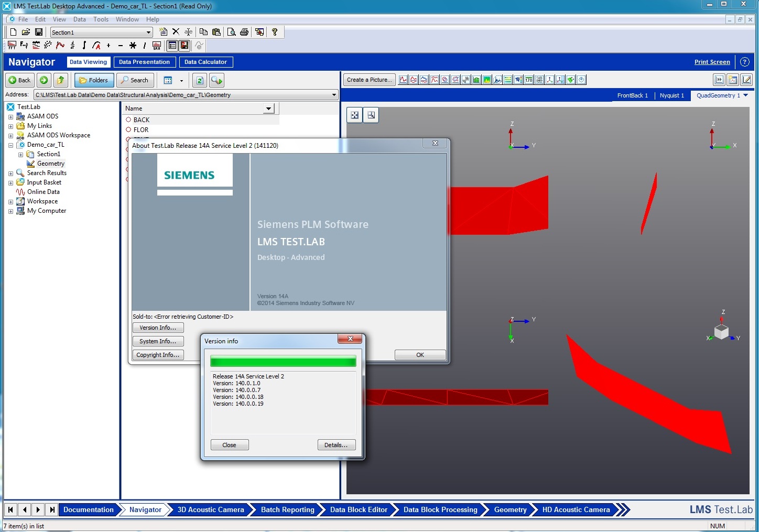
Task: Switch to the FrontBack 1 tab
Action: (x=632, y=95)
